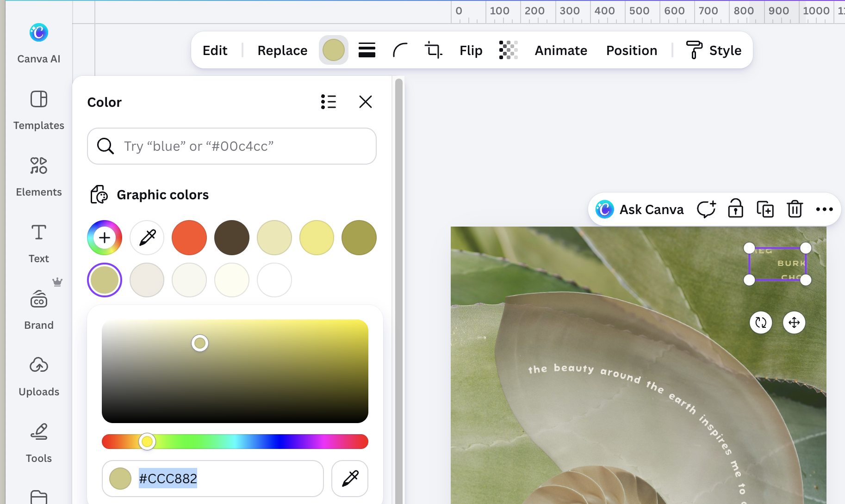Choose the bright yellow color swatch
Image resolution: width=845 pixels, height=504 pixels.
click(x=317, y=238)
